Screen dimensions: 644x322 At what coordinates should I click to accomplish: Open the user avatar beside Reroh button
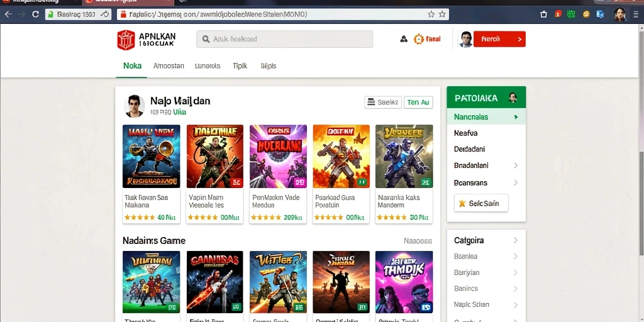[x=465, y=40]
